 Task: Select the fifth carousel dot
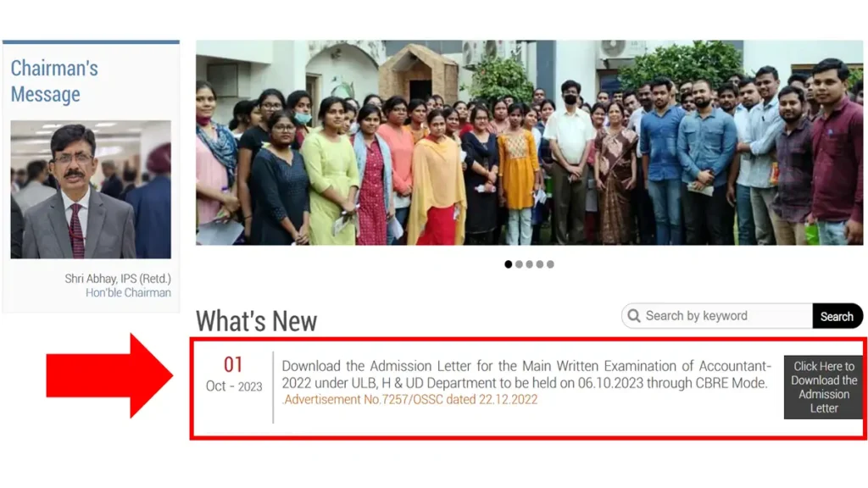tap(550, 264)
